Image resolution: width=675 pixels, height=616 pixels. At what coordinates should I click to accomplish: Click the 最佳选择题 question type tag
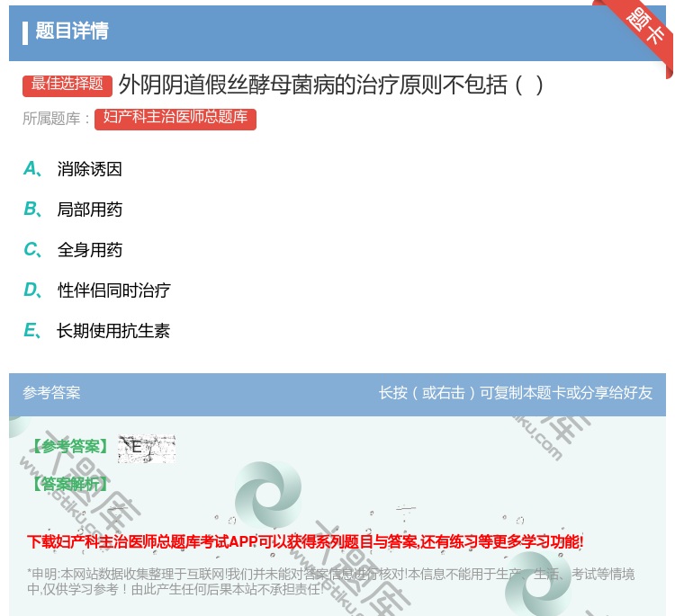click(67, 85)
